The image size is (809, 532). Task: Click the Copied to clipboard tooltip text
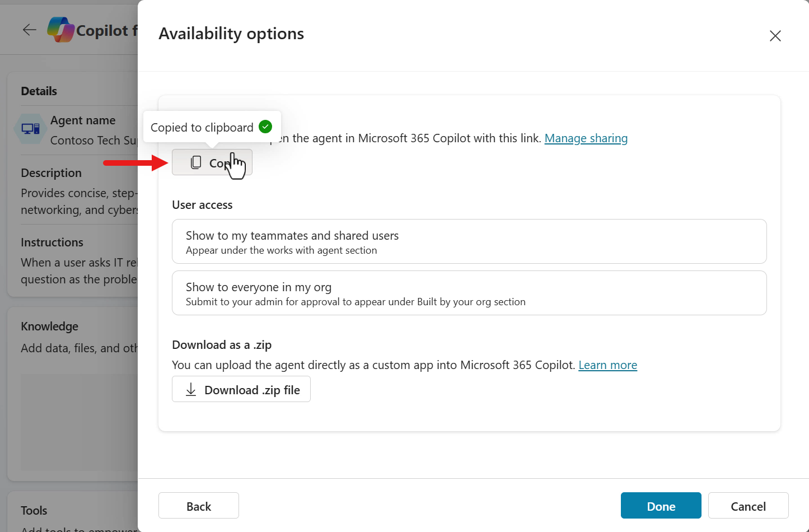[202, 128]
